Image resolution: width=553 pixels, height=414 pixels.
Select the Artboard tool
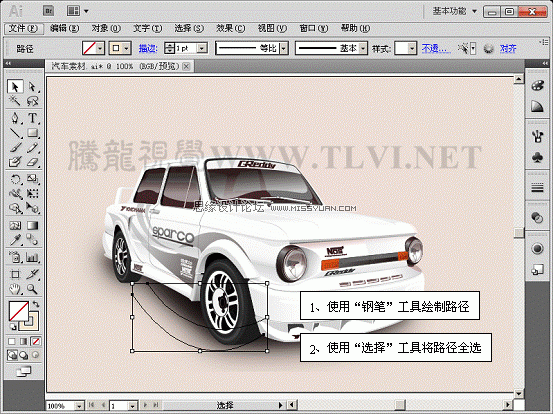15,274
